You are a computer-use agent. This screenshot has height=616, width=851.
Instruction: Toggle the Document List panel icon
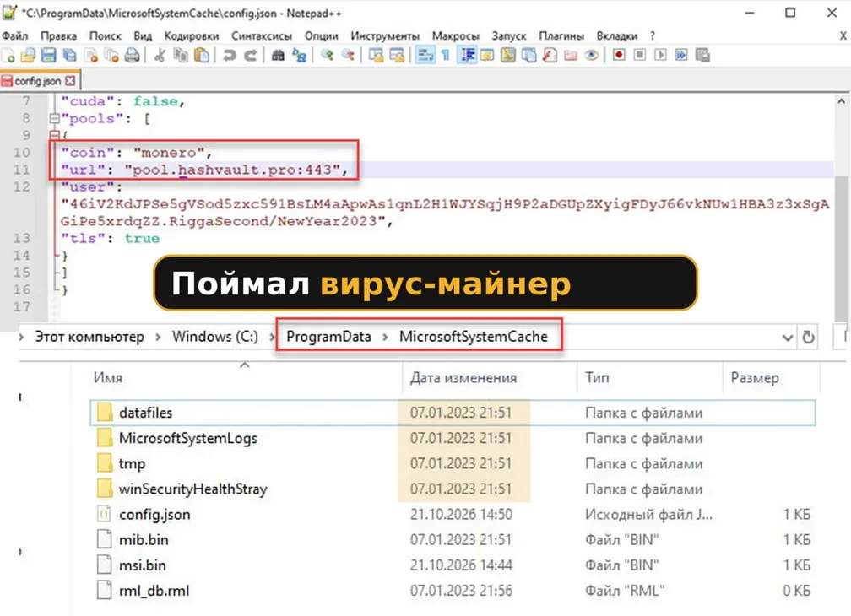[x=529, y=56]
